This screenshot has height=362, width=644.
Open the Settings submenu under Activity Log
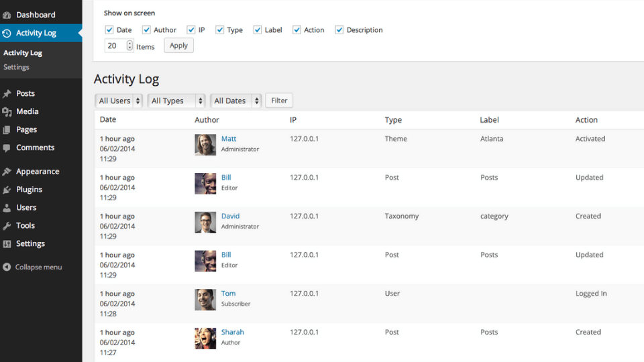16,67
